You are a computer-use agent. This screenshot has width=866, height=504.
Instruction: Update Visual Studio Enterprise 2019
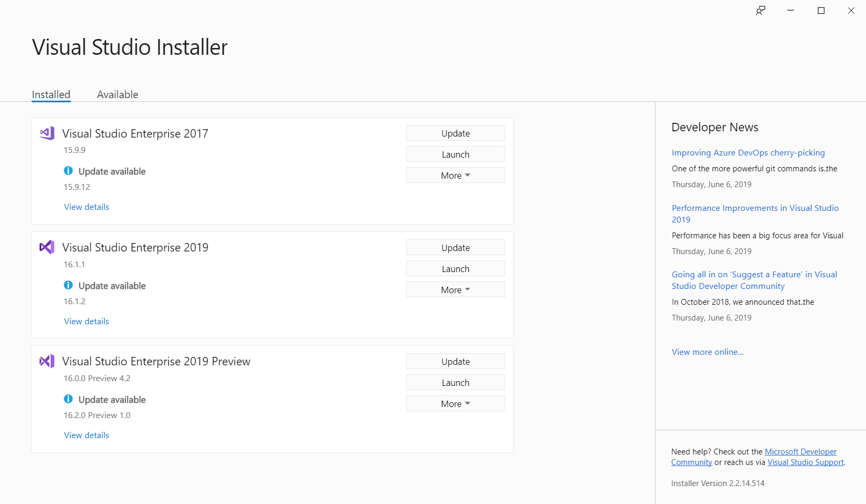click(x=456, y=248)
